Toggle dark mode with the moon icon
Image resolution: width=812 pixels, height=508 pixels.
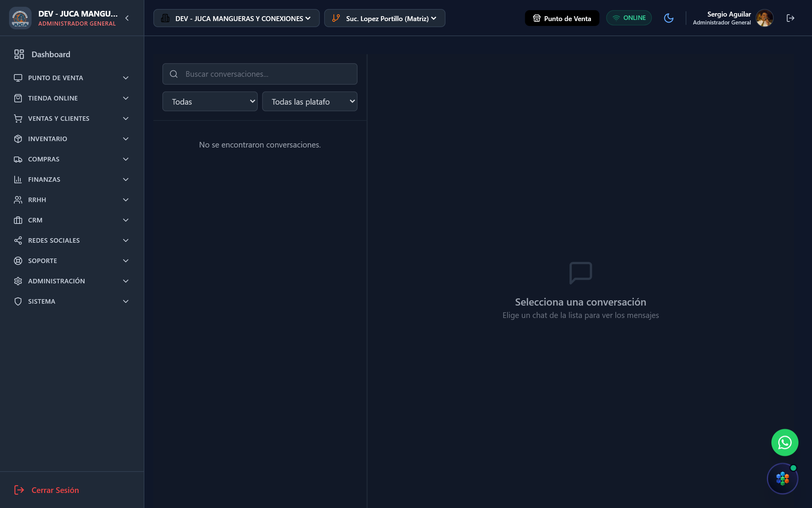pyautogui.click(x=668, y=18)
